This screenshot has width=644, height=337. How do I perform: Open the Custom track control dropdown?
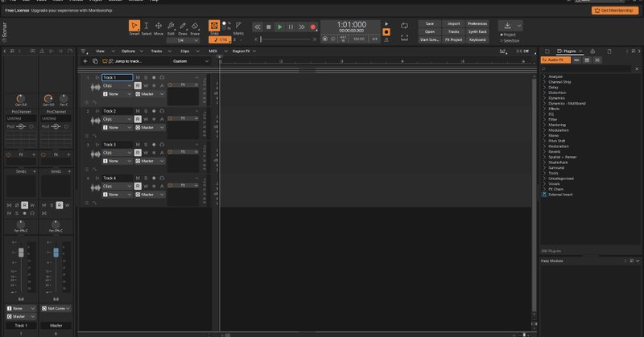(191, 61)
